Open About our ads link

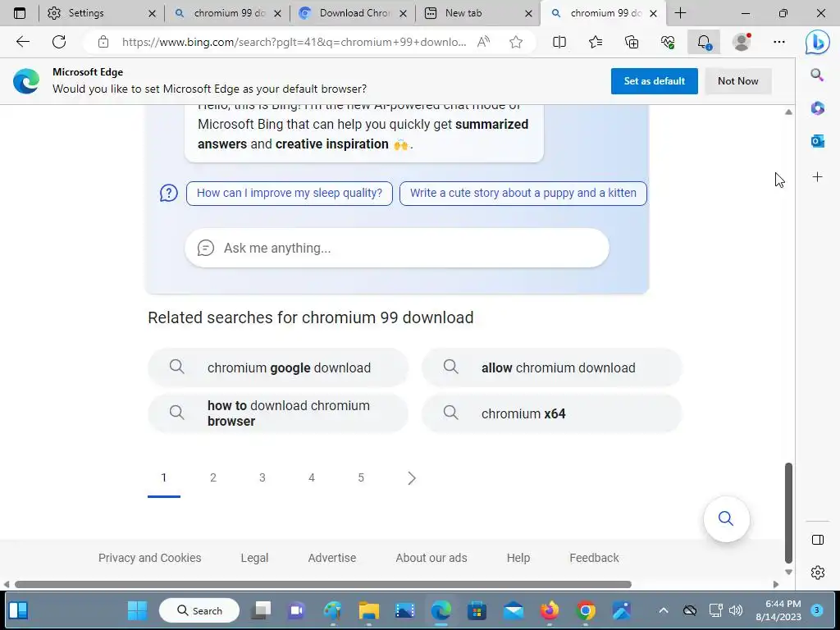431,558
